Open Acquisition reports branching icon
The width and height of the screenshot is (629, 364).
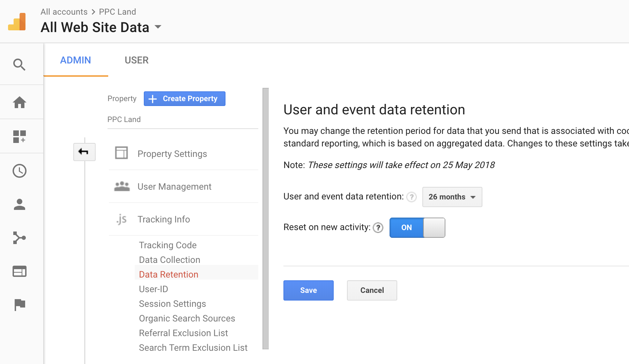click(20, 238)
